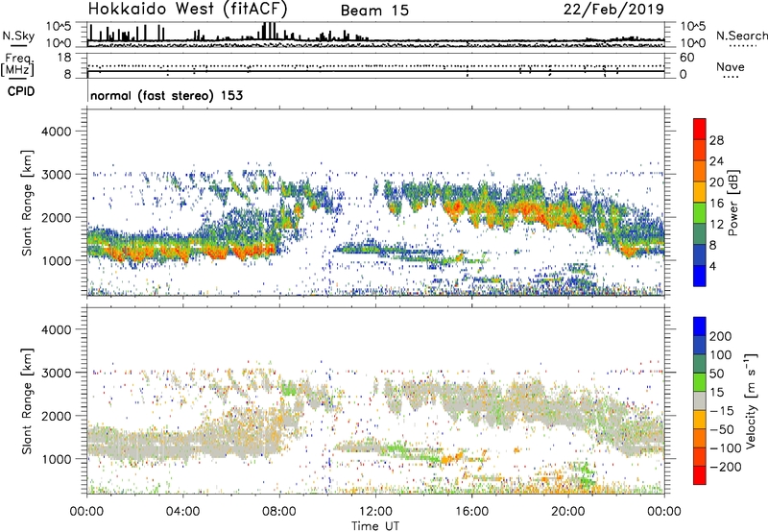Select the "N.Sky" axis label
This screenshot has height=532, width=768.
(x=18, y=36)
